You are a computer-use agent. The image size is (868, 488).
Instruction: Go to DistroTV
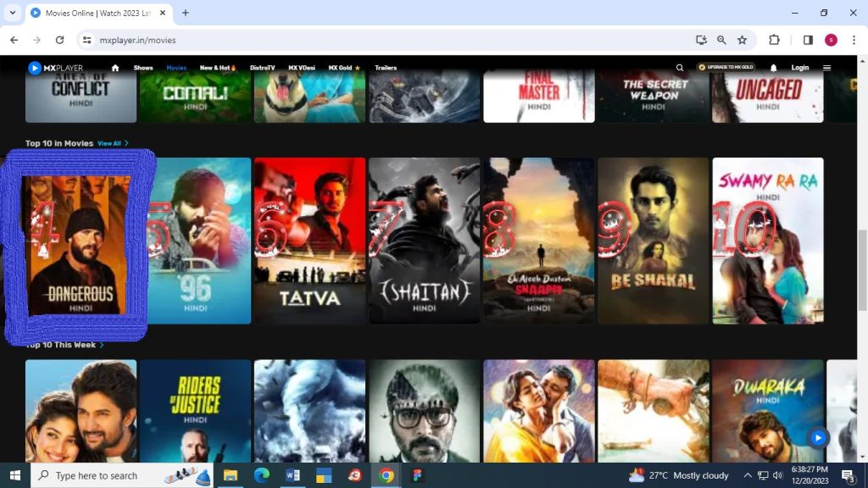263,68
